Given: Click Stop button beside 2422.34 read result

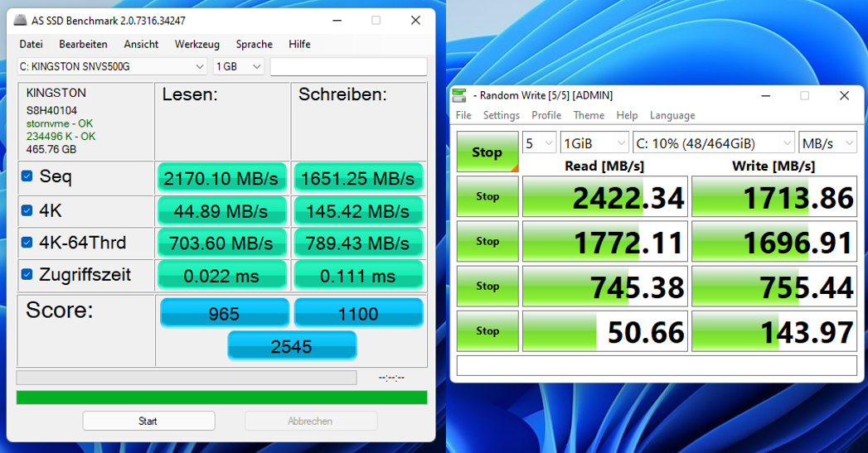Looking at the screenshot, I should (487, 196).
